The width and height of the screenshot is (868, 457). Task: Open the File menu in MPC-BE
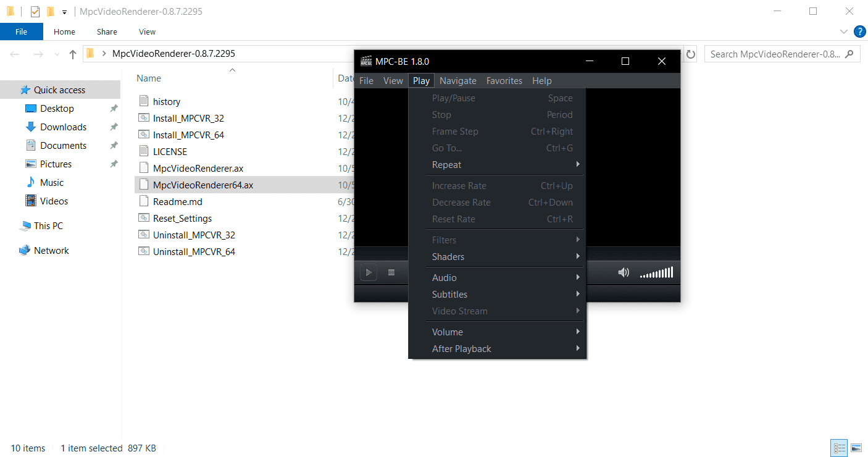[366, 81]
